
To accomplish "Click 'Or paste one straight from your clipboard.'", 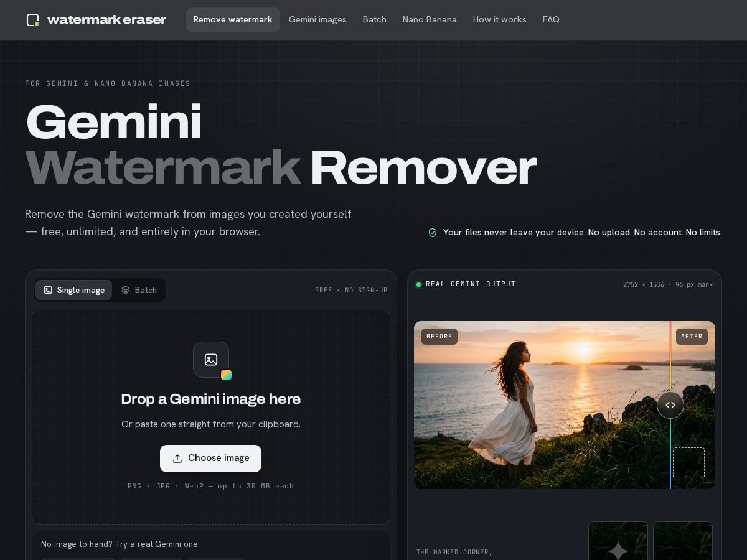I will (211, 424).
